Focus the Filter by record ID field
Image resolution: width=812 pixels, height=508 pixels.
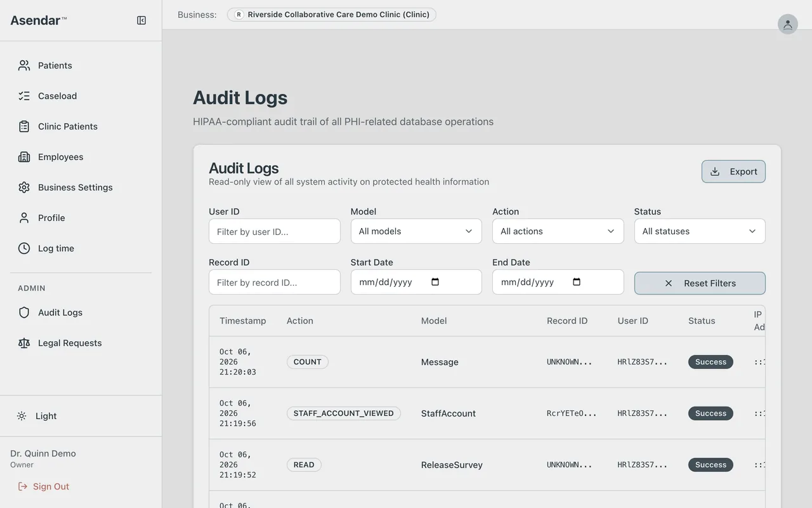(x=275, y=283)
